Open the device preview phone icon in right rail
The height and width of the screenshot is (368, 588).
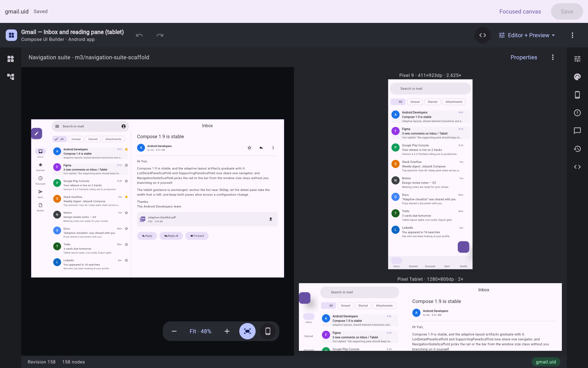pyautogui.click(x=577, y=95)
